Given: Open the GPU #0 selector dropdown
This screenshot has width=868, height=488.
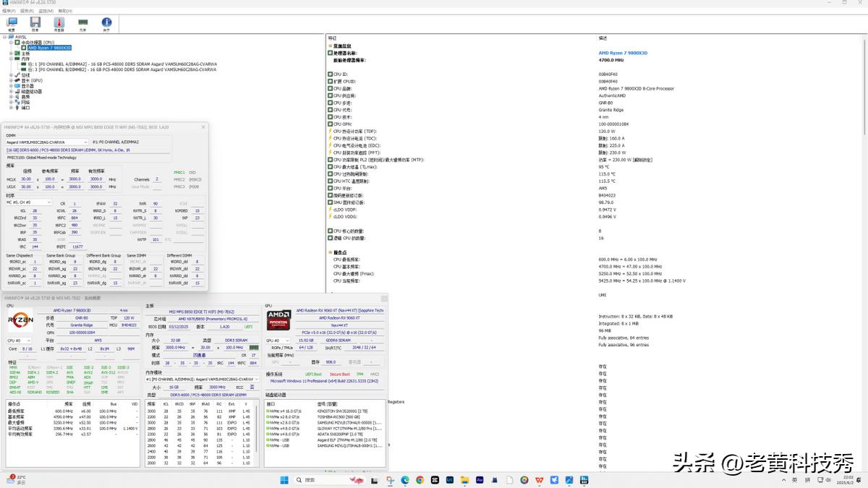Looking at the screenshot, I should point(273,341).
